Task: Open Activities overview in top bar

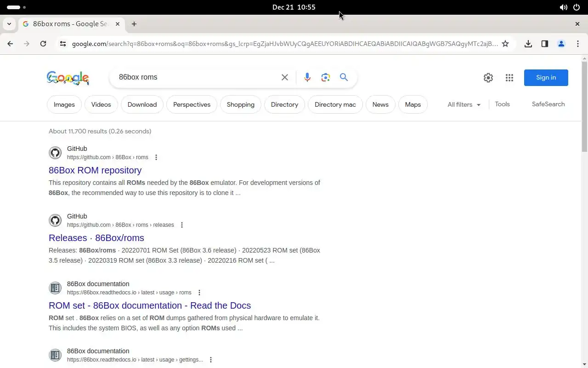Action: click(16, 7)
